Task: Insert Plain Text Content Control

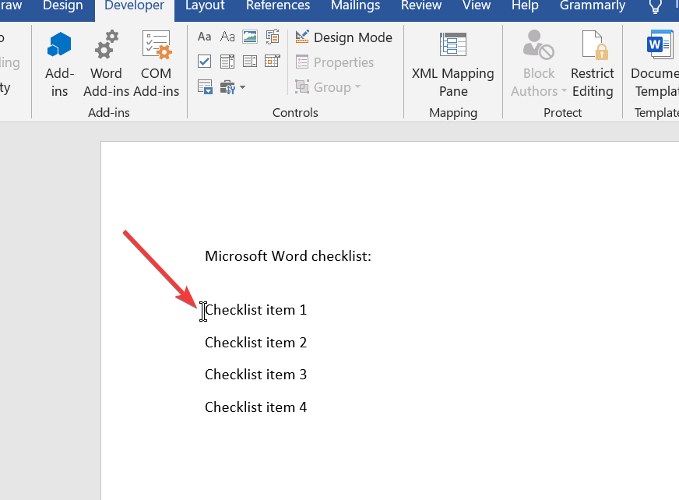Action: coord(227,37)
